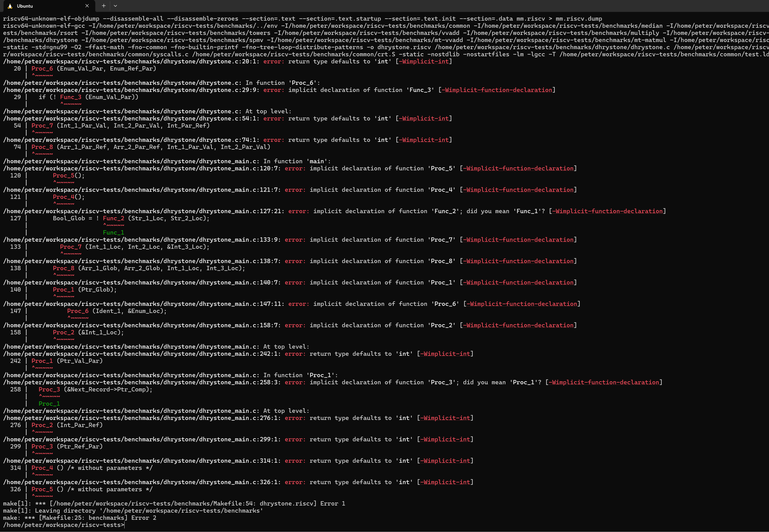Click source line 138 'Proc_8 (Arr_1_Glob...'
Screen dimensions: 769x532
(128, 268)
